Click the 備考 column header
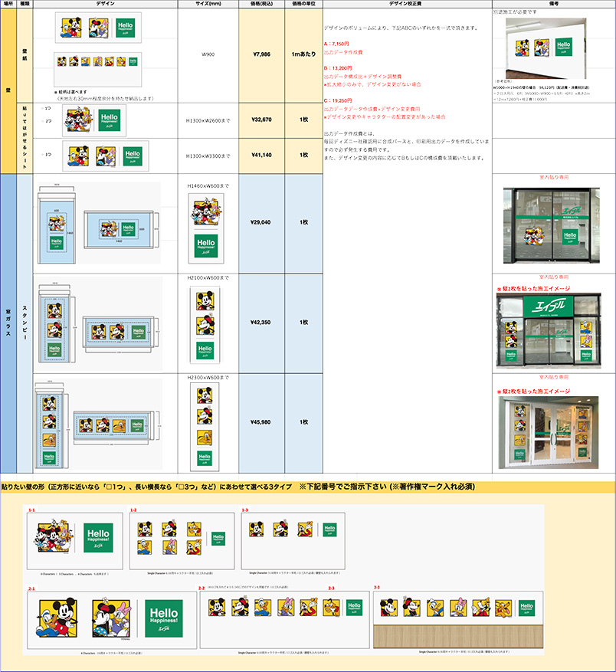The image size is (616, 672). 554,4
